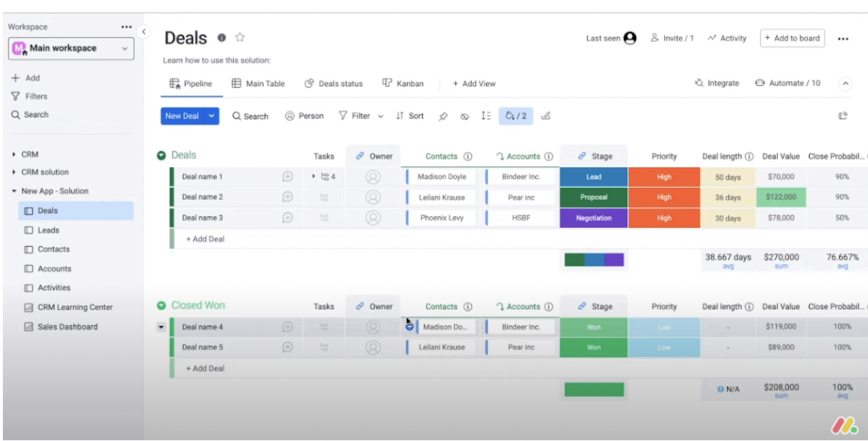Viewport: 868px width, 441px height.
Task: Collapse the board header with the up chevron
Action: tap(846, 83)
